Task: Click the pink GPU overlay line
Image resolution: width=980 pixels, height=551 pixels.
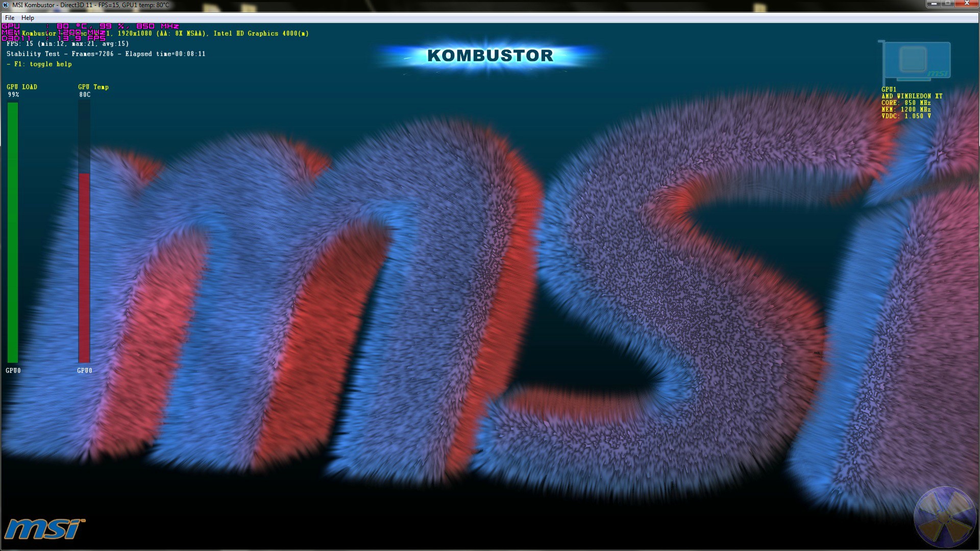Action: pyautogui.click(x=91, y=26)
